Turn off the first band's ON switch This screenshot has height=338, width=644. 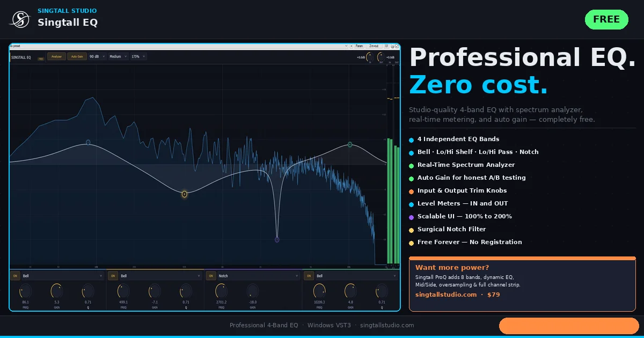click(x=15, y=276)
